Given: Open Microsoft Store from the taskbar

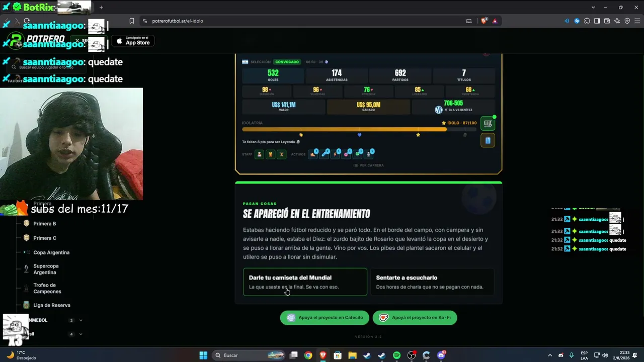Looking at the screenshot, I should coord(338,355).
